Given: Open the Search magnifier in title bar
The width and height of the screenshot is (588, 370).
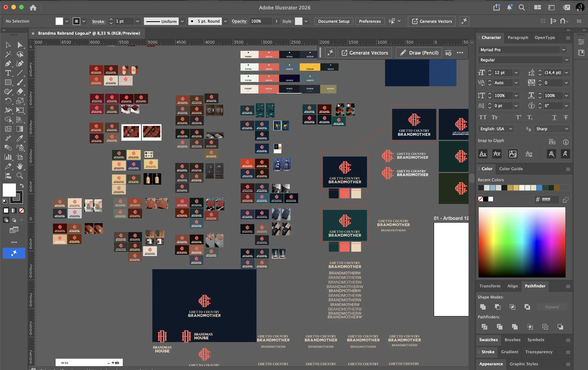Looking at the screenshot, I should (x=522, y=8).
